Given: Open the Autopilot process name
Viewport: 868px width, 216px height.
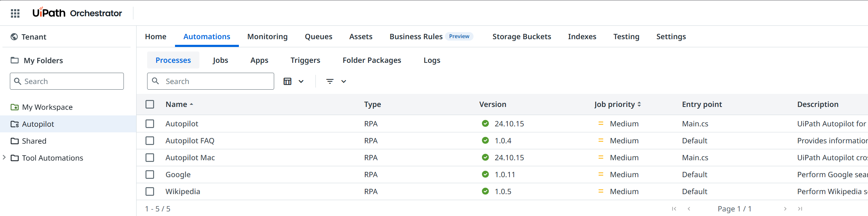Looking at the screenshot, I should coord(182,124).
